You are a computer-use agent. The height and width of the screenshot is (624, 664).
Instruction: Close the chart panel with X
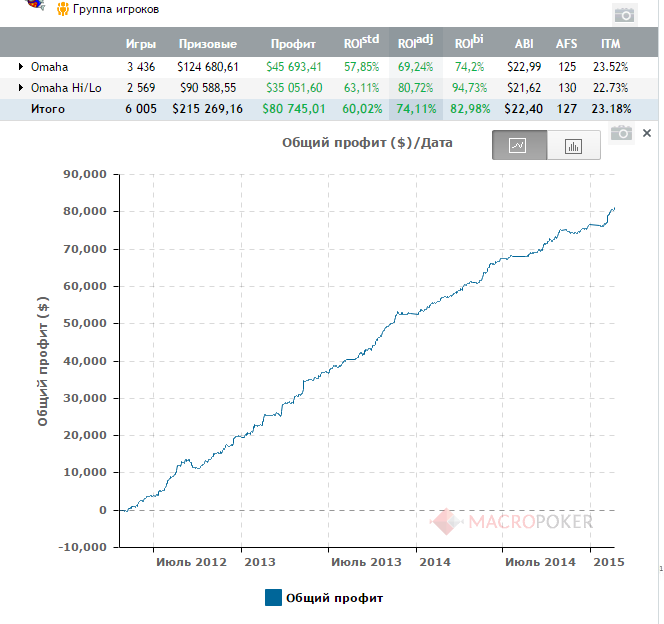click(x=647, y=133)
